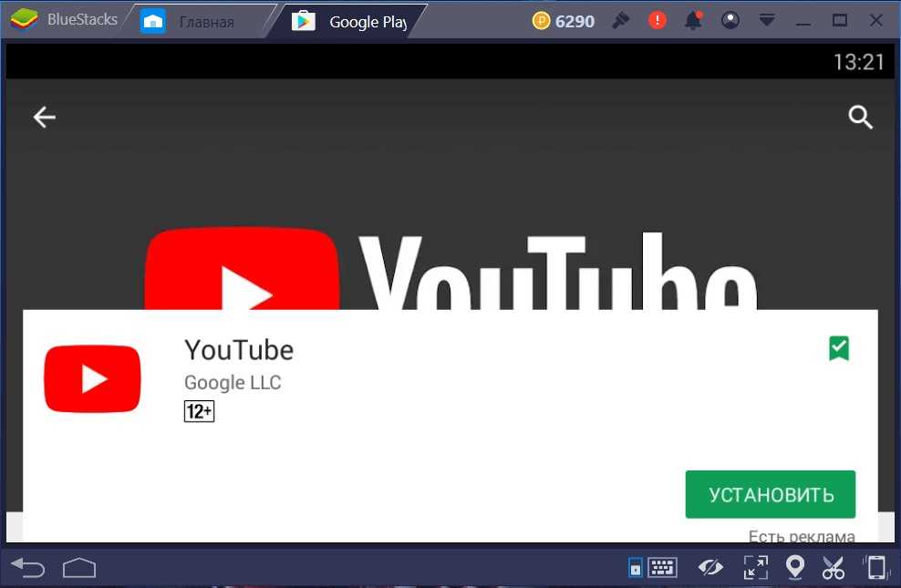Open the red exclamation alert icon
The height and width of the screenshot is (588, 901).
(657, 21)
